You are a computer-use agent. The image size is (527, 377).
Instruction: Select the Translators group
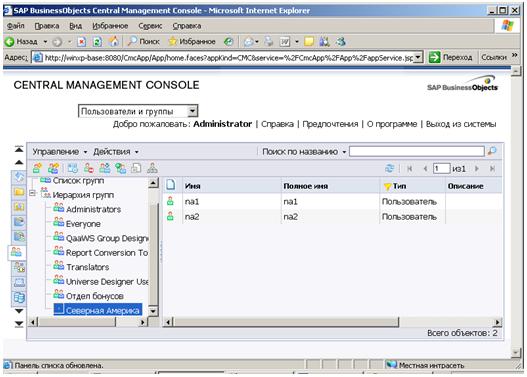[x=88, y=267]
